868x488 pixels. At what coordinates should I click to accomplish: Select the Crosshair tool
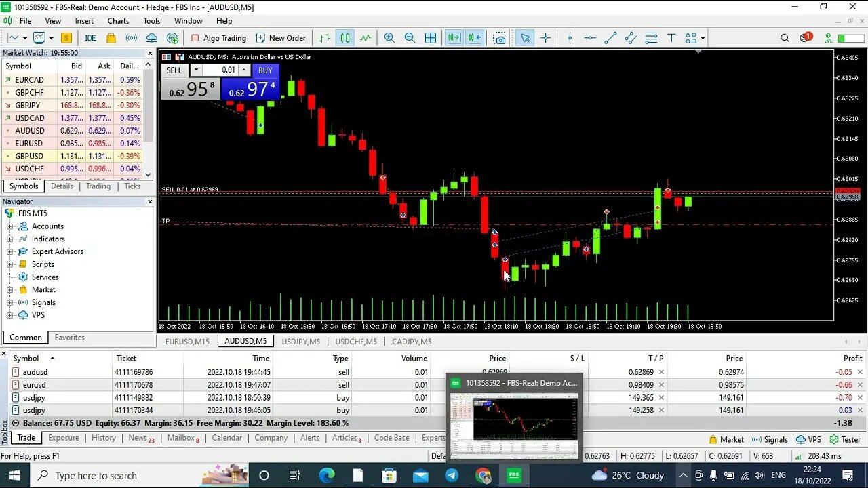tap(545, 38)
